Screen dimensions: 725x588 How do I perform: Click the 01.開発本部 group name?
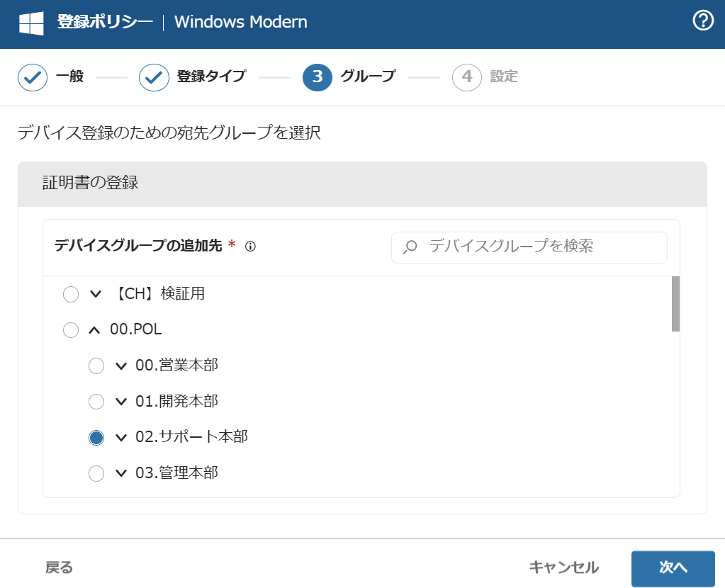[x=176, y=401]
